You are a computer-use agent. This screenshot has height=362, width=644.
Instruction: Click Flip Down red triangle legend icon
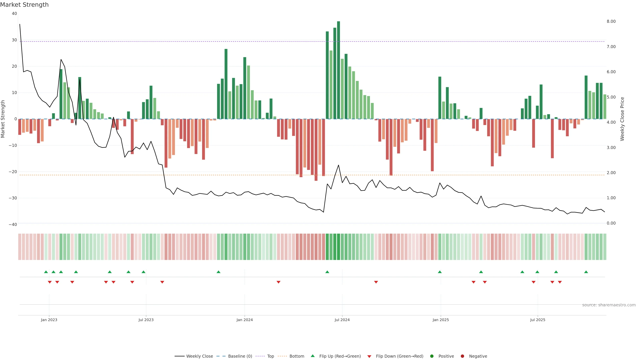pos(369,356)
